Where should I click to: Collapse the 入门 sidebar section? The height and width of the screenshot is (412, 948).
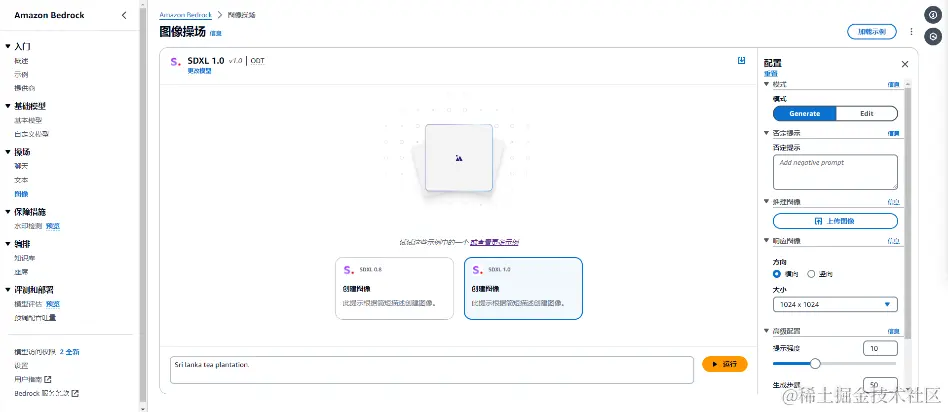[x=7, y=46]
